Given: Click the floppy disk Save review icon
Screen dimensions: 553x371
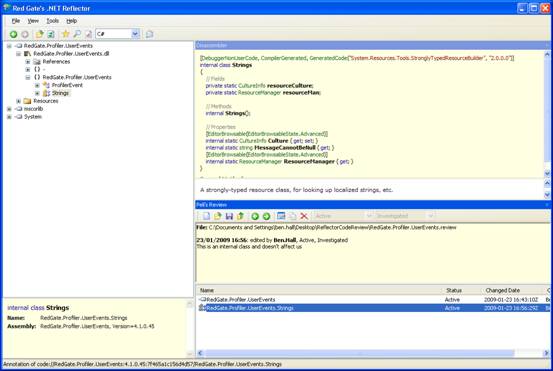Looking at the screenshot, I should 229,216.
